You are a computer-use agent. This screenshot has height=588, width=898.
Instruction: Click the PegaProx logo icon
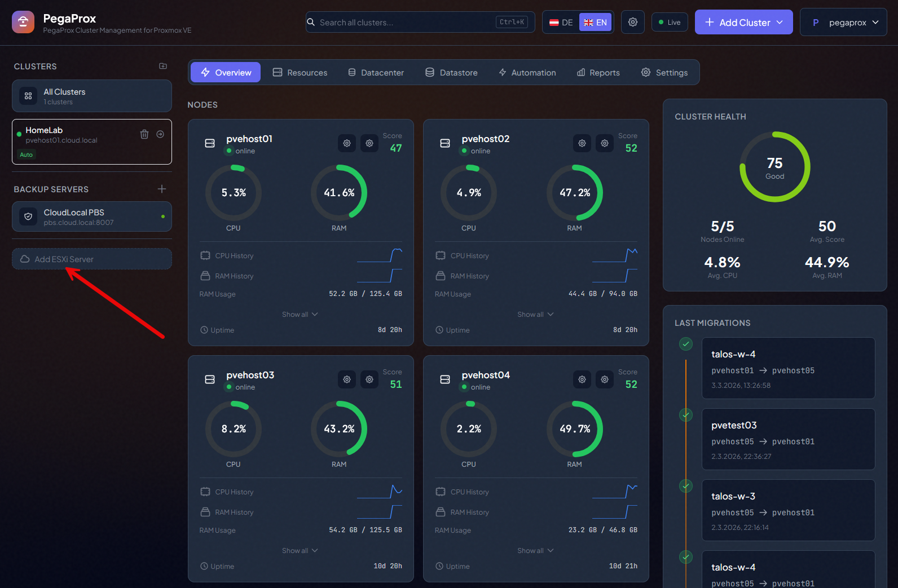(x=23, y=22)
